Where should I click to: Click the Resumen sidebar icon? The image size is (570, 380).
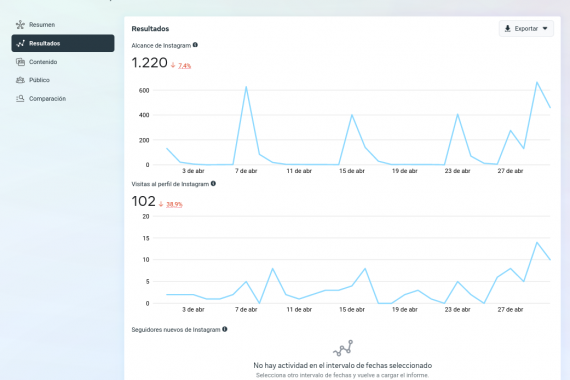20,25
